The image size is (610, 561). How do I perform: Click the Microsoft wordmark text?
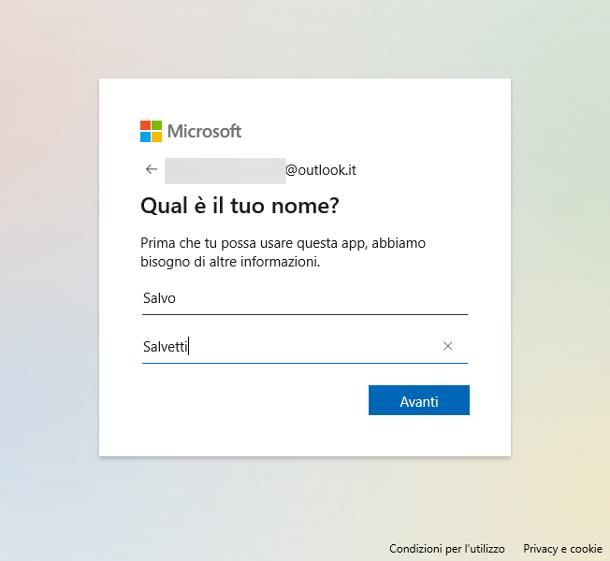[204, 131]
